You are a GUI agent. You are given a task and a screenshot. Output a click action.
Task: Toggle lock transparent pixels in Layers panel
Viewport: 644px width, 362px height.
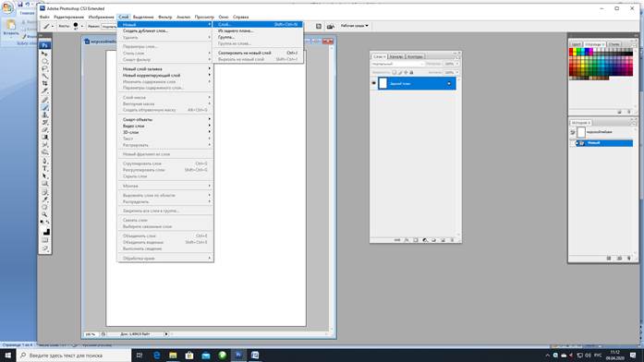pos(394,72)
